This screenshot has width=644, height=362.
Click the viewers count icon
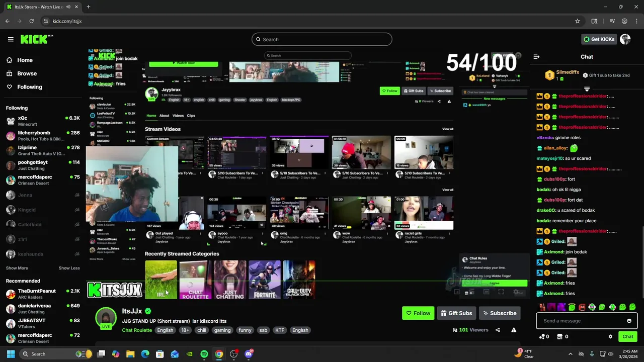tap(455, 330)
